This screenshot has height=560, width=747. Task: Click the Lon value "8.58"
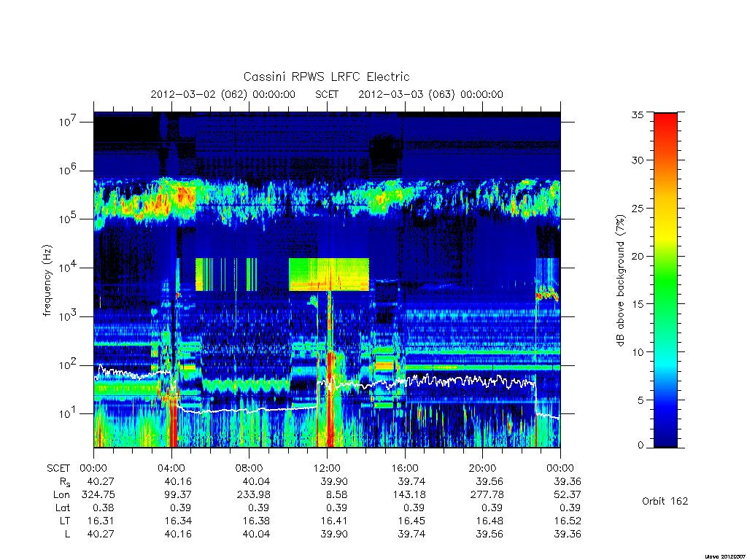[336, 494]
